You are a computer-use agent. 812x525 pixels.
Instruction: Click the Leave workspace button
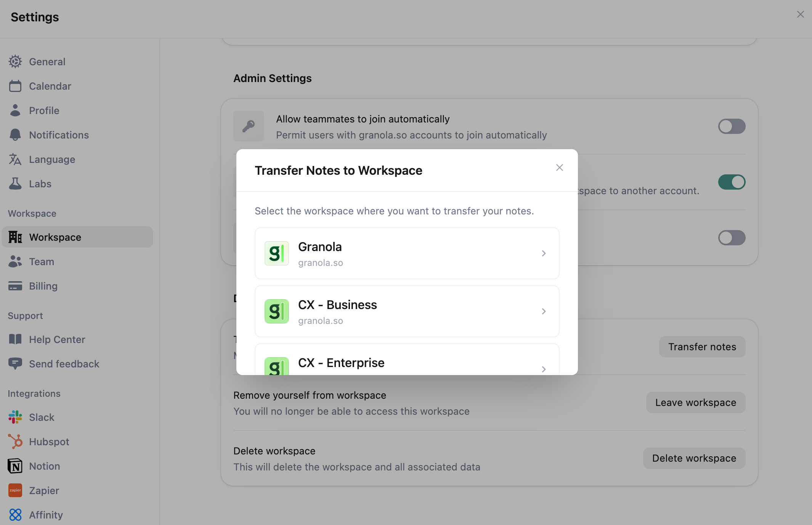[x=695, y=402]
